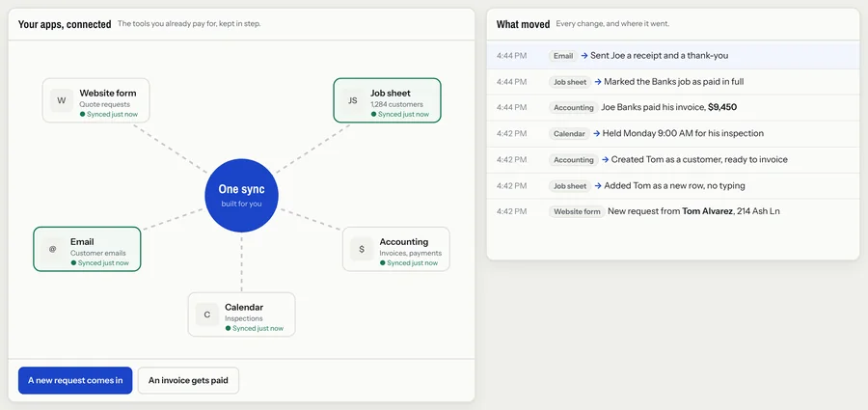
Task: Click the 'Email' card title
Action: [82, 241]
